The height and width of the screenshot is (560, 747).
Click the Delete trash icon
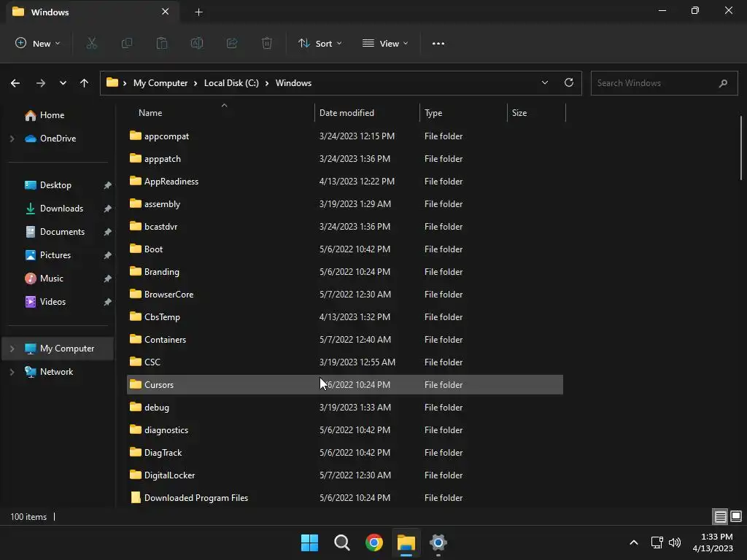tap(267, 43)
